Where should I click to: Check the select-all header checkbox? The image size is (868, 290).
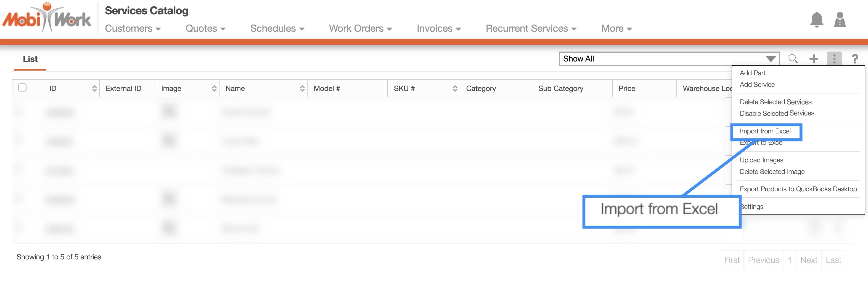pyautogui.click(x=23, y=88)
